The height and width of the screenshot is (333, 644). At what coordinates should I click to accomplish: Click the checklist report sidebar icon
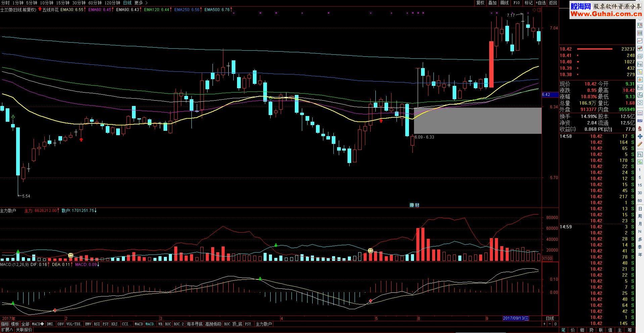[x=640, y=25]
